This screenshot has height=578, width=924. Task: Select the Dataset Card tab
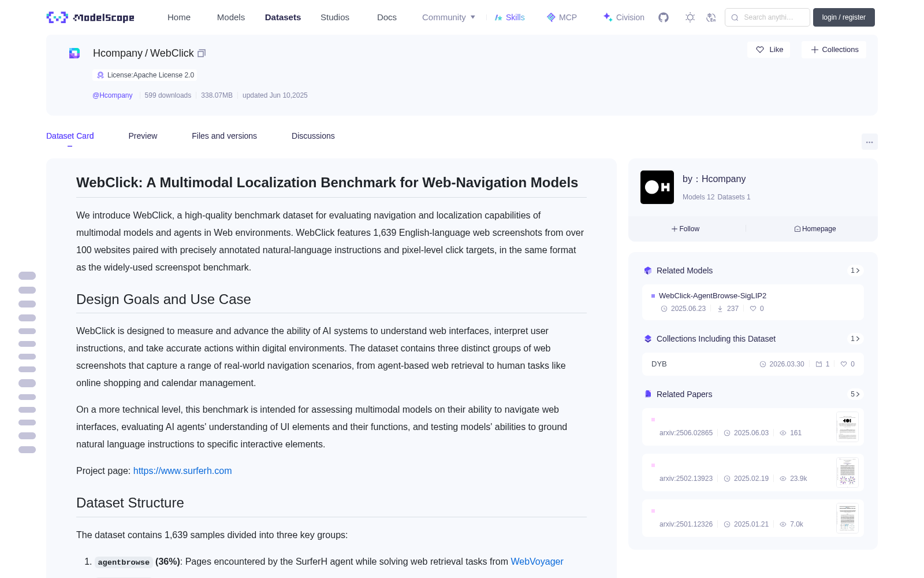(x=70, y=136)
